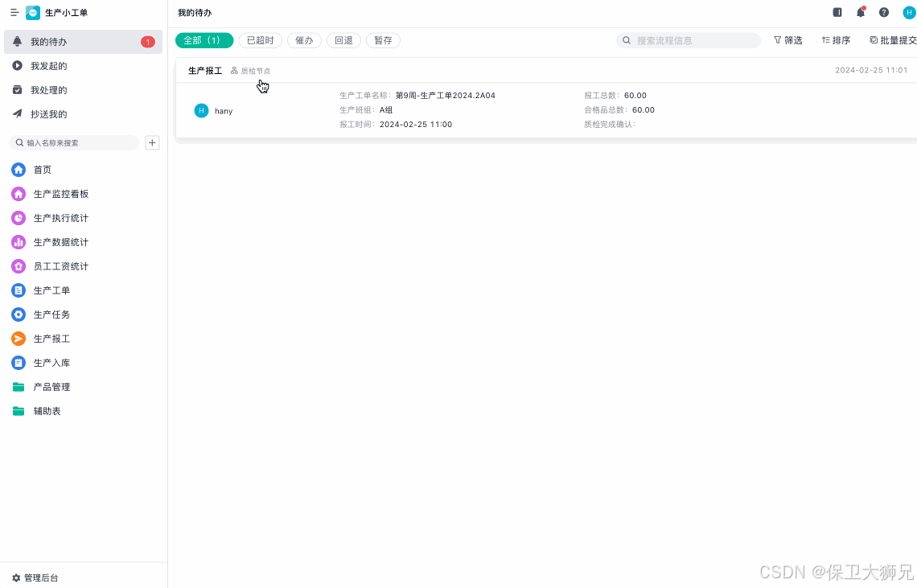Open 管理后台 admin settings
The height and width of the screenshot is (588, 917).
click(x=35, y=578)
